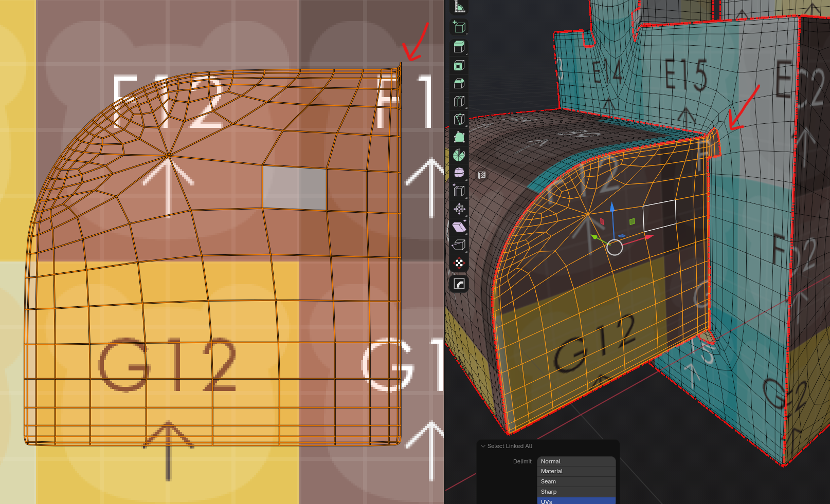Activate the Smooth vertices tool
This screenshot has height=504, width=830.
[x=459, y=173]
